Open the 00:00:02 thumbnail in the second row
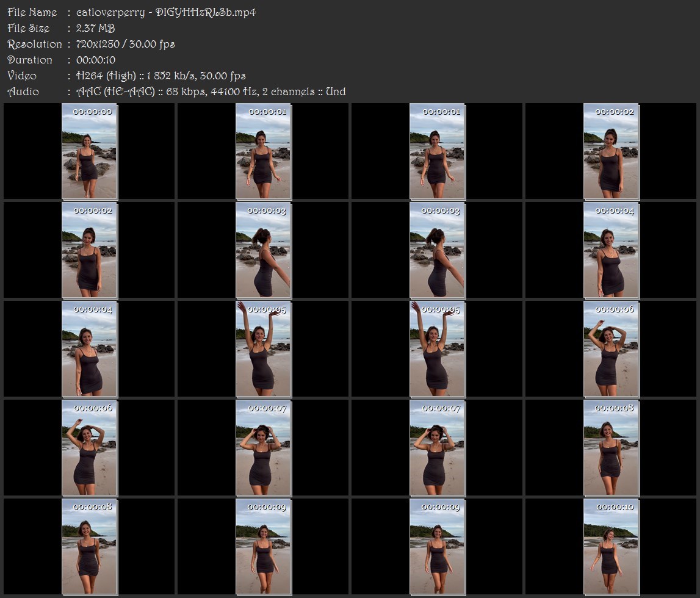 tap(89, 250)
